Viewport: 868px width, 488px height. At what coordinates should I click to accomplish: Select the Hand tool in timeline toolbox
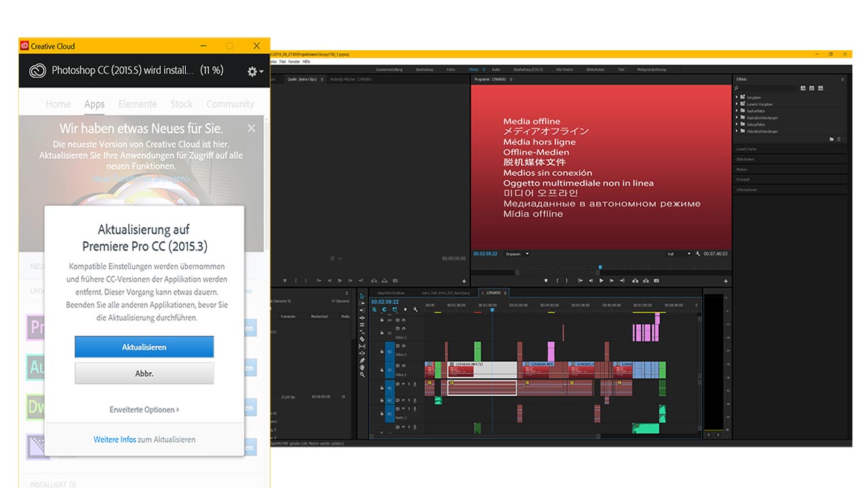[362, 367]
